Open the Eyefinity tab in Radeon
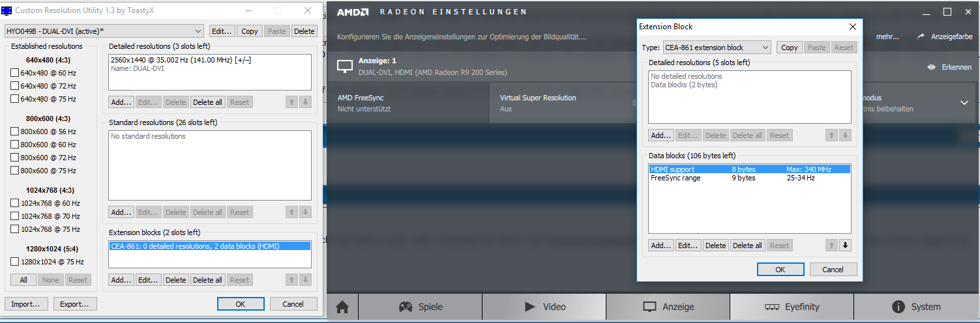The height and width of the screenshot is (323, 980). (792, 307)
